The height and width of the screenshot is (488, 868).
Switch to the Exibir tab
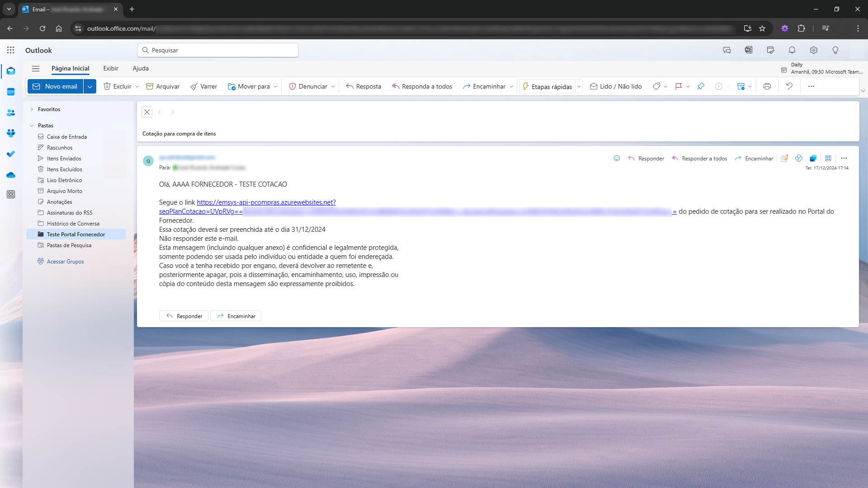click(111, 69)
